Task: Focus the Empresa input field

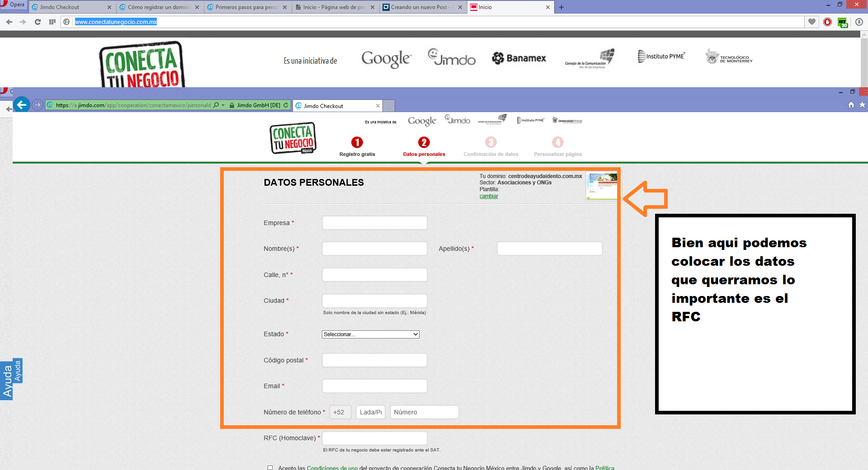Action: 375,223
